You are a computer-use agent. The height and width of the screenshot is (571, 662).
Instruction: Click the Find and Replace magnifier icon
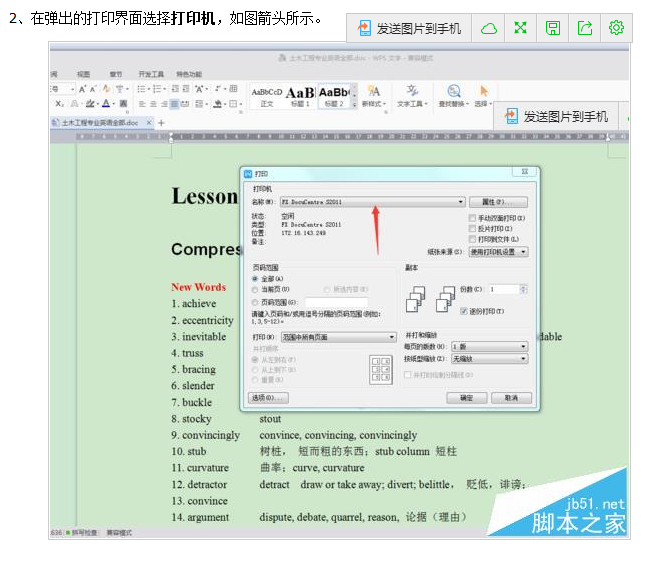click(x=454, y=92)
